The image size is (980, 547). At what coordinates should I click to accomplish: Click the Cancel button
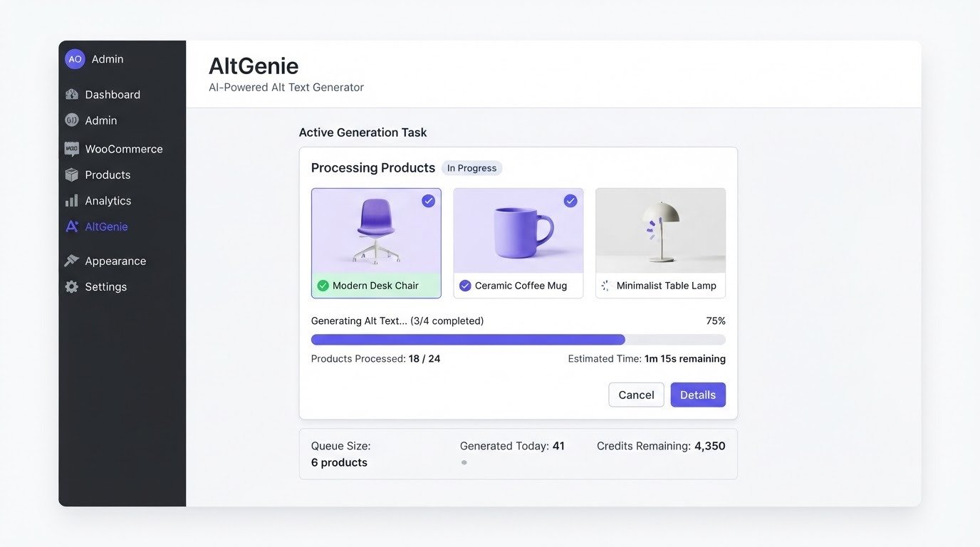point(636,395)
